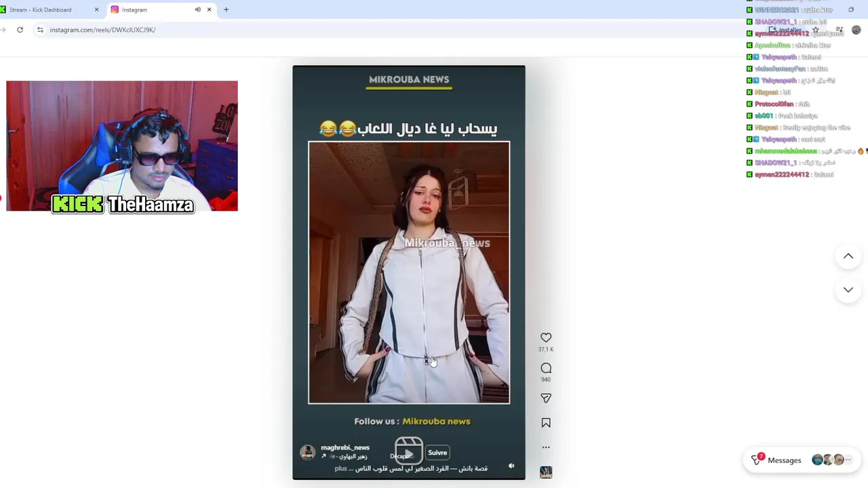This screenshot has height=488, width=868.
Task: Click chat username vialsofantasyFan
Action: [x=780, y=69]
